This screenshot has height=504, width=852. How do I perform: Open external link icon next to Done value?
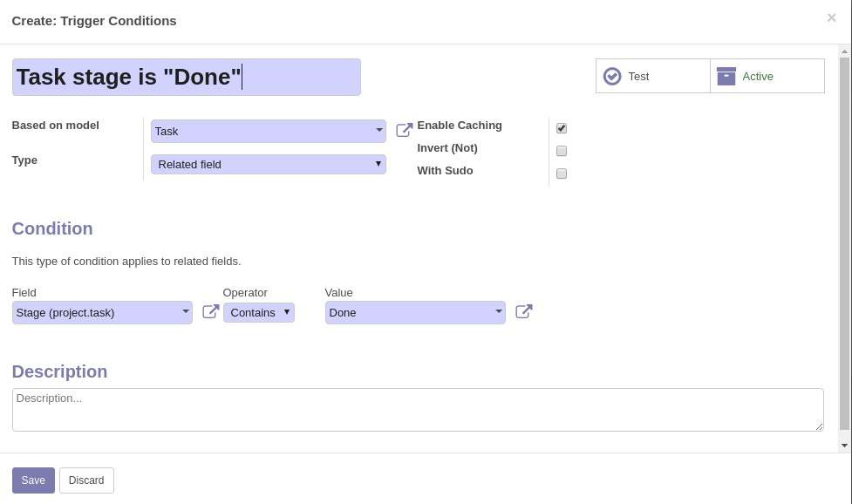524,311
